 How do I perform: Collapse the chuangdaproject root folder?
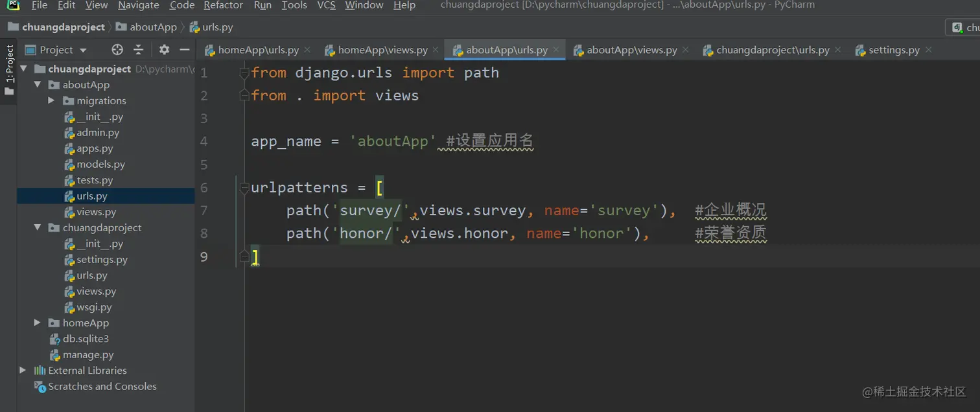pos(23,69)
